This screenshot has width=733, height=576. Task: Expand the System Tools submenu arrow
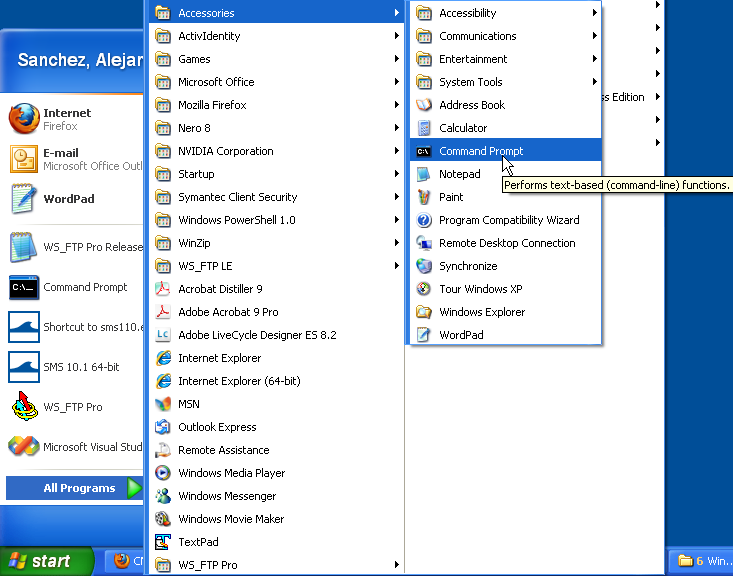(x=595, y=81)
